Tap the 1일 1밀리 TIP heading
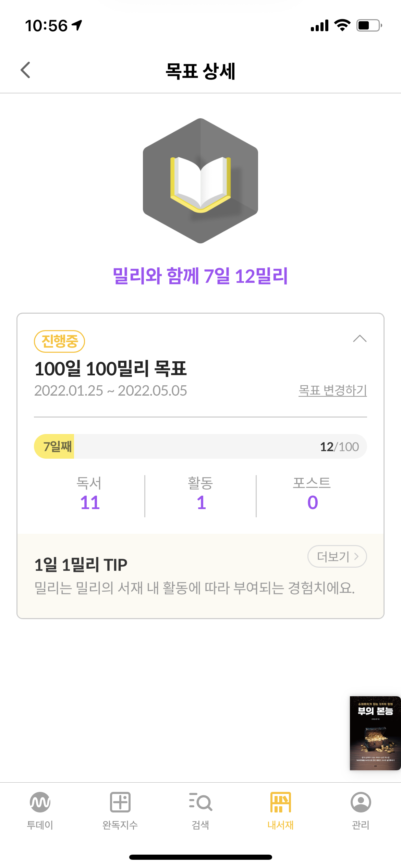Image resolution: width=401 pixels, height=868 pixels. (81, 565)
